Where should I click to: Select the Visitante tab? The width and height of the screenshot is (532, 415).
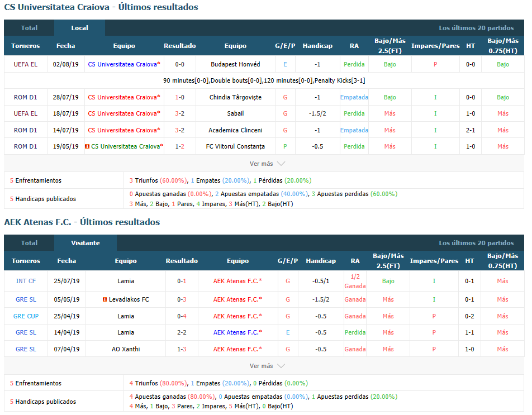[x=85, y=243]
